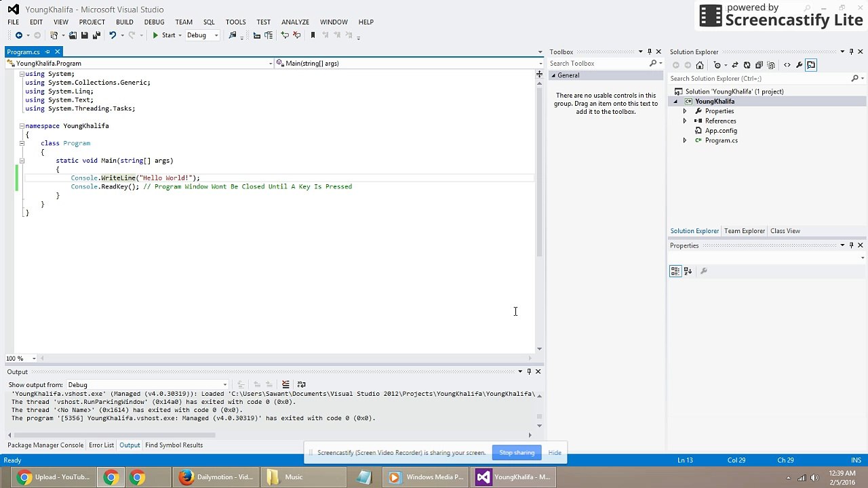Viewport: 868px width, 488px height.
Task: Collapse the General group in Toolbox
Action: (x=553, y=75)
